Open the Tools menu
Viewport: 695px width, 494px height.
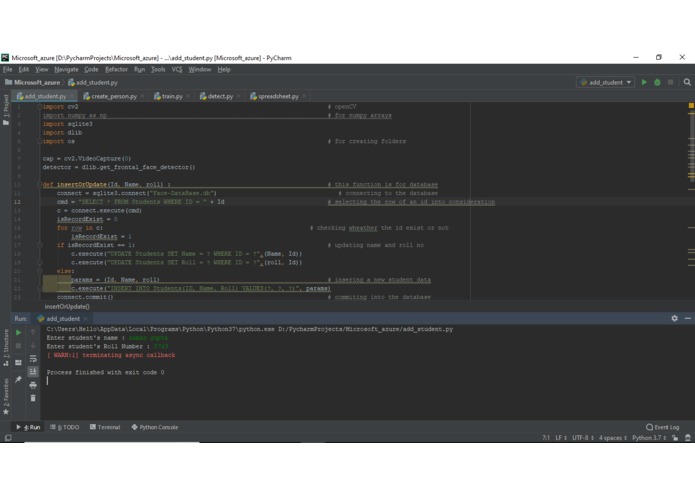click(158, 70)
